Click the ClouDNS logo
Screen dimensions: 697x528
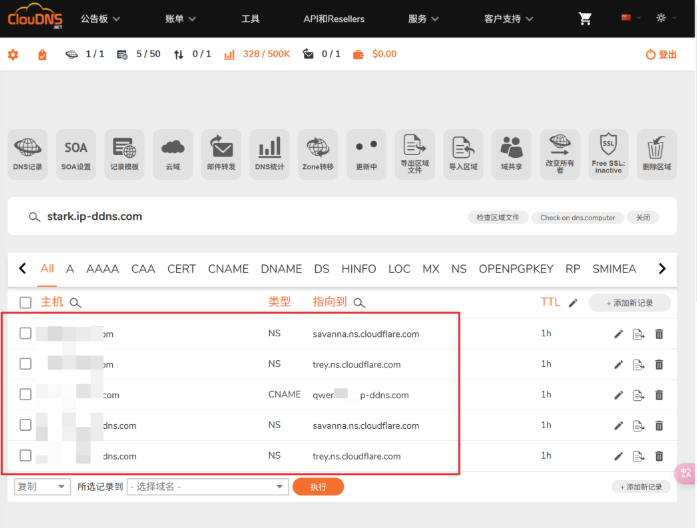pos(35,17)
